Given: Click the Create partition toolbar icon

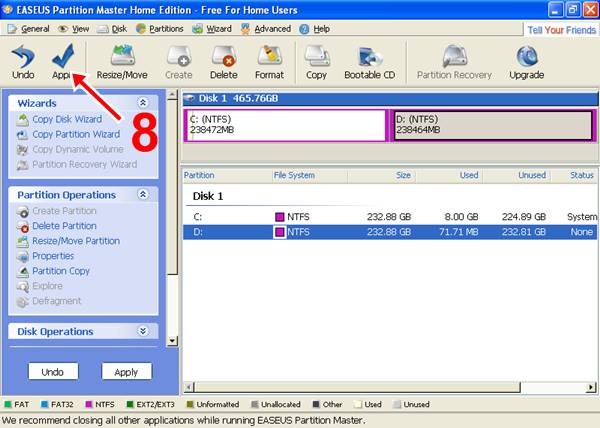Looking at the screenshot, I should [179, 62].
